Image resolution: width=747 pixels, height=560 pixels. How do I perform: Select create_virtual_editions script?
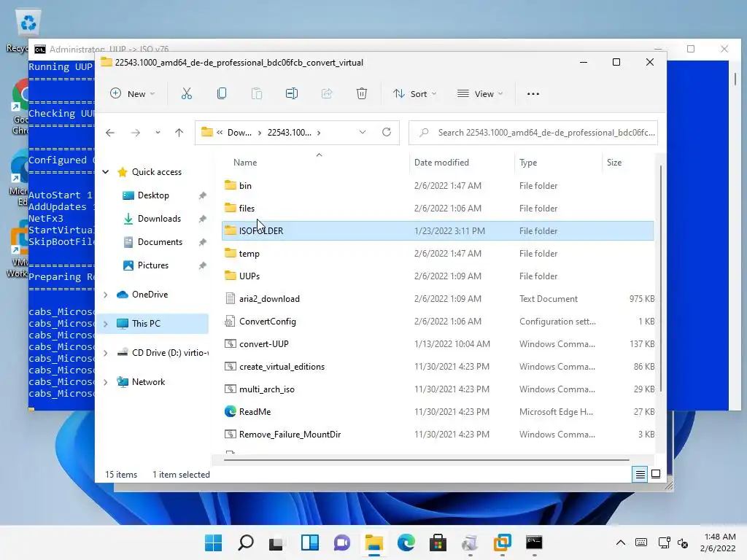point(438,367)
